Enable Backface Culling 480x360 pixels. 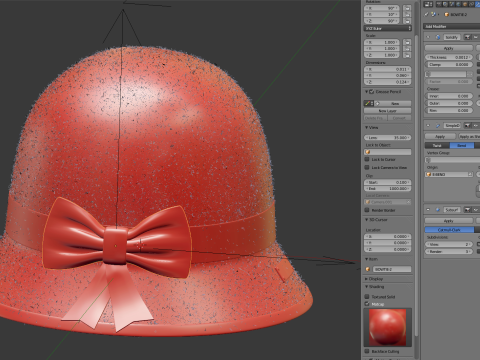(x=367, y=351)
